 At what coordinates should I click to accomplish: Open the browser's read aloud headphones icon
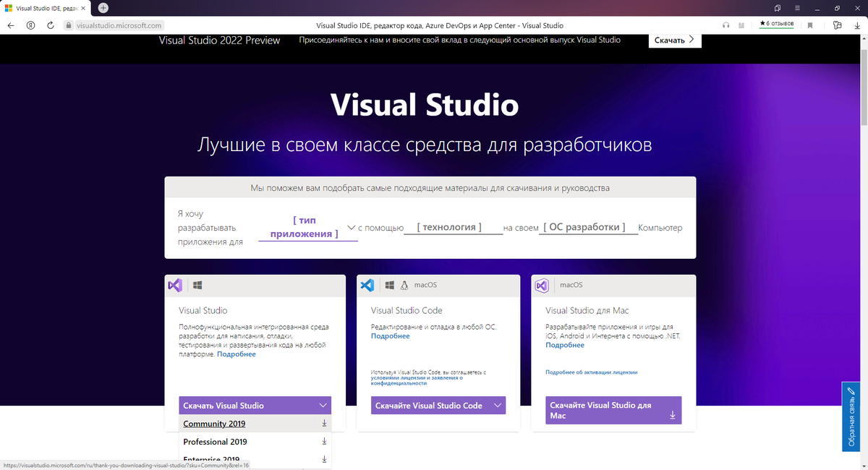pyautogui.click(x=726, y=25)
